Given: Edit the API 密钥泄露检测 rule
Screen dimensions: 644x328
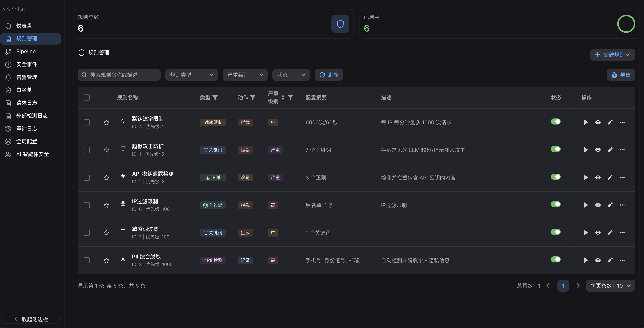Looking at the screenshot, I should 610,177.
